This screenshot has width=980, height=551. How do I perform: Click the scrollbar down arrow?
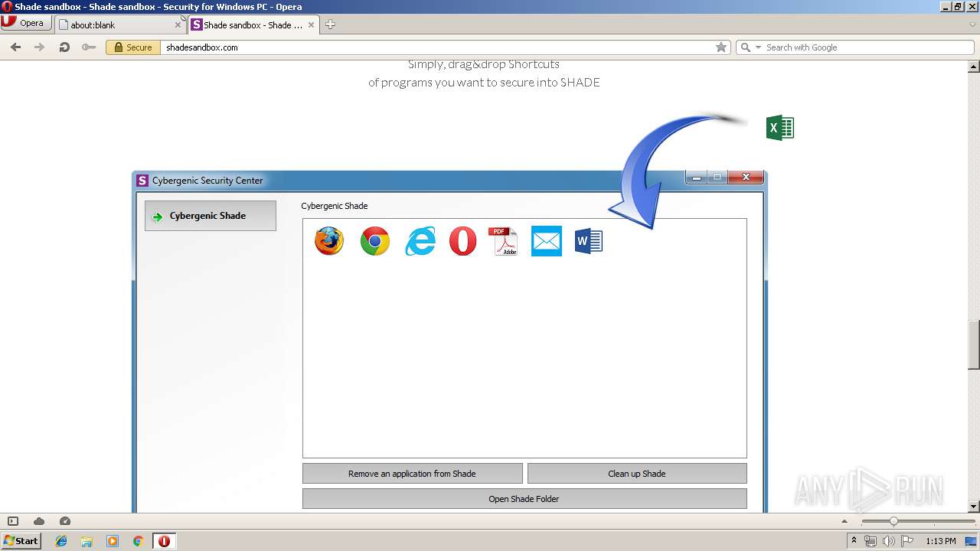point(974,507)
